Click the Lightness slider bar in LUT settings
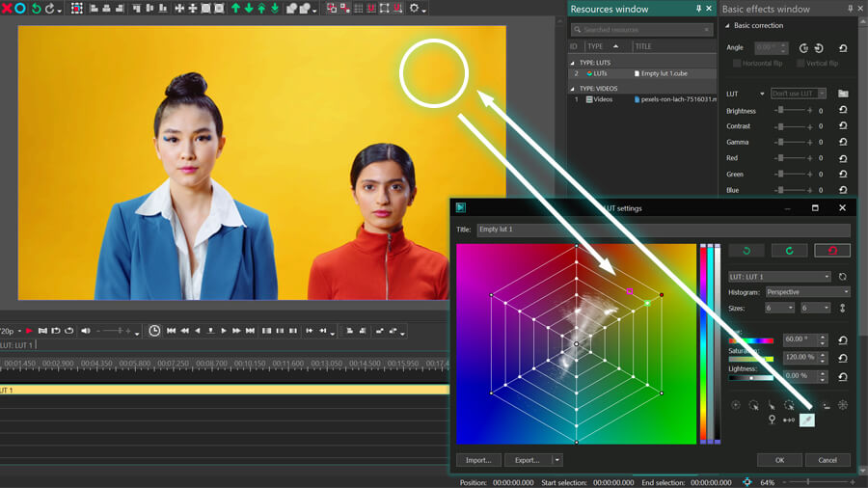 click(750, 378)
